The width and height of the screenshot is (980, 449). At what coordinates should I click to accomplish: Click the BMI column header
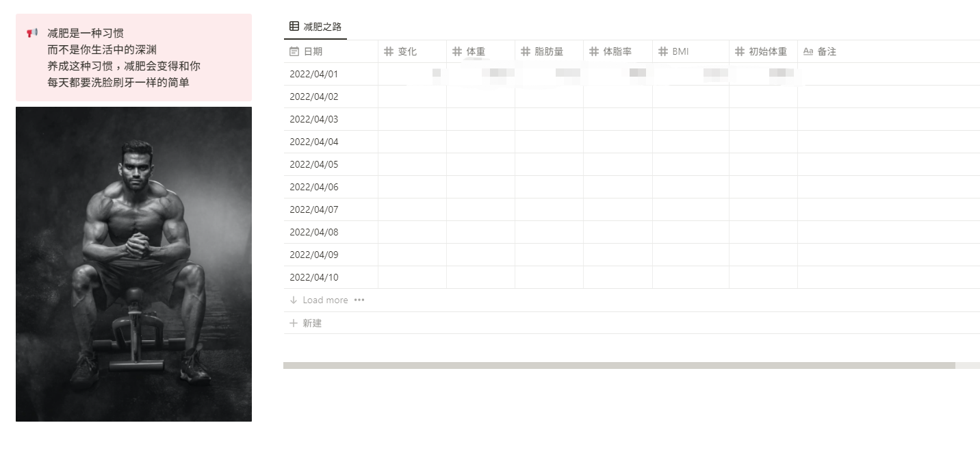691,51
